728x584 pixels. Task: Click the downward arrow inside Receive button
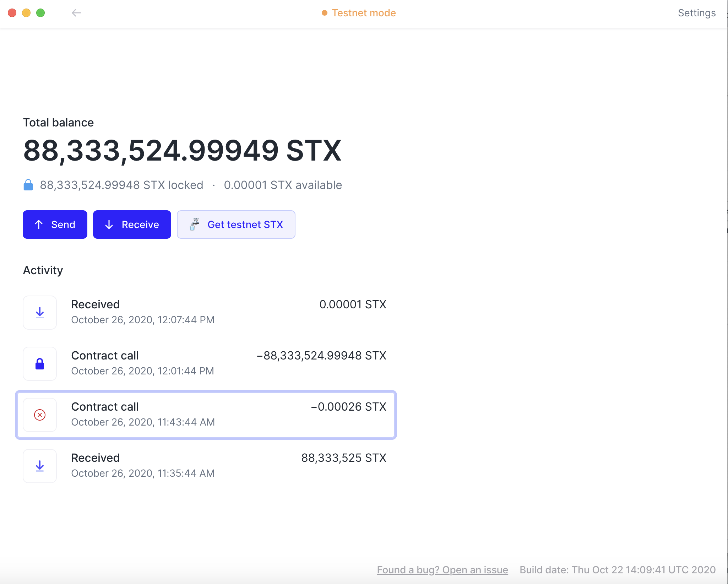pyautogui.click(x=109, y=224)
